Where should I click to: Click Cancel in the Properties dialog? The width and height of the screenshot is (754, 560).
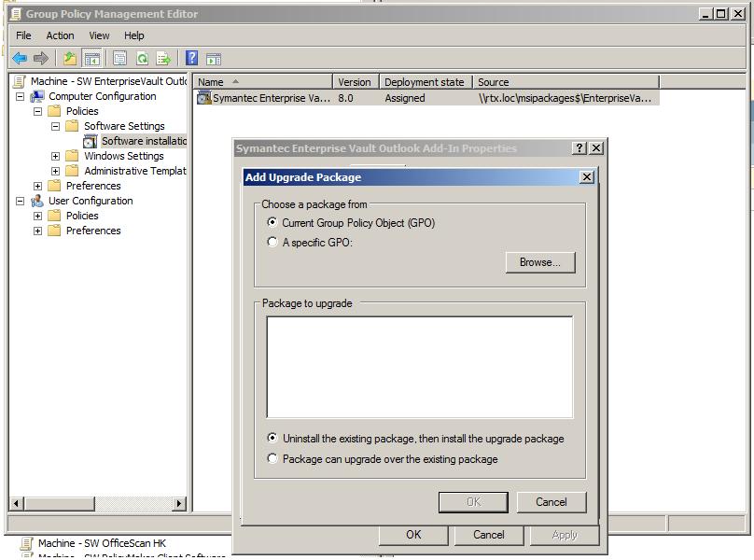point(489,535)
